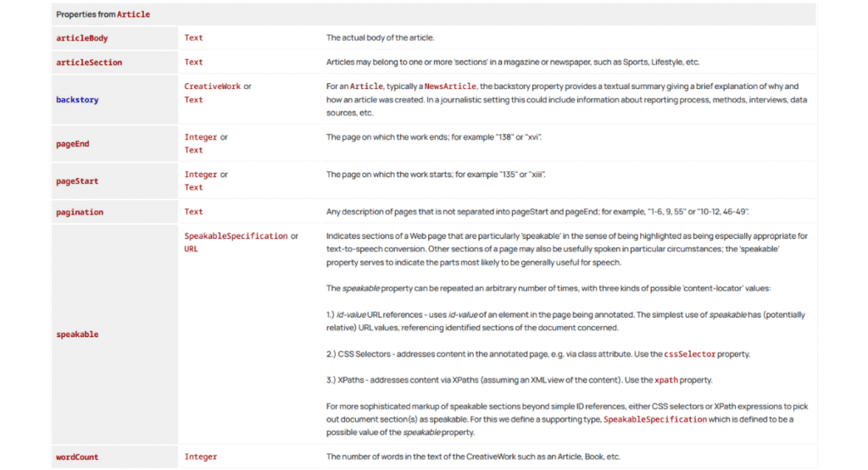Select the backstory property link
This screenshot has height=470, width=868.
[x=77, y=100]
